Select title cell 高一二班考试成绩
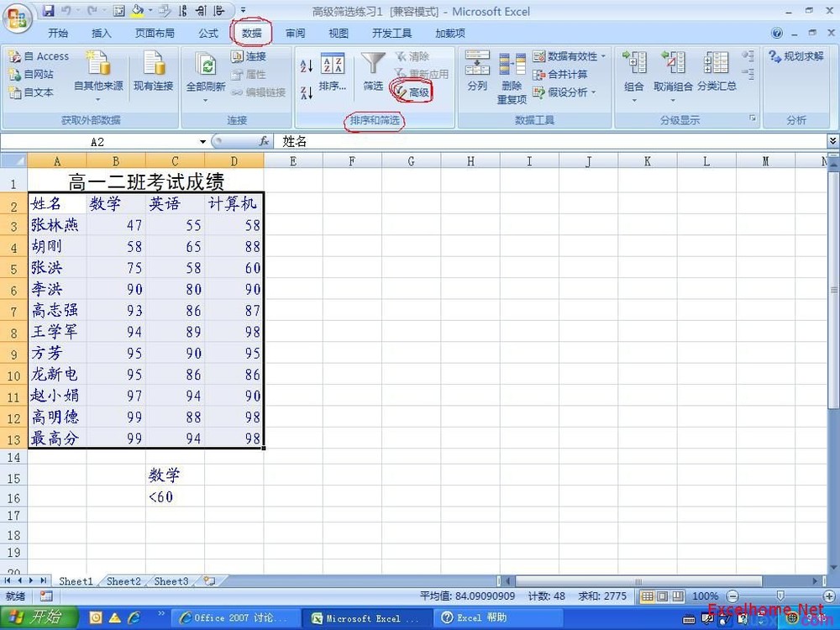840x630 pixels. [x=145, y=182]
